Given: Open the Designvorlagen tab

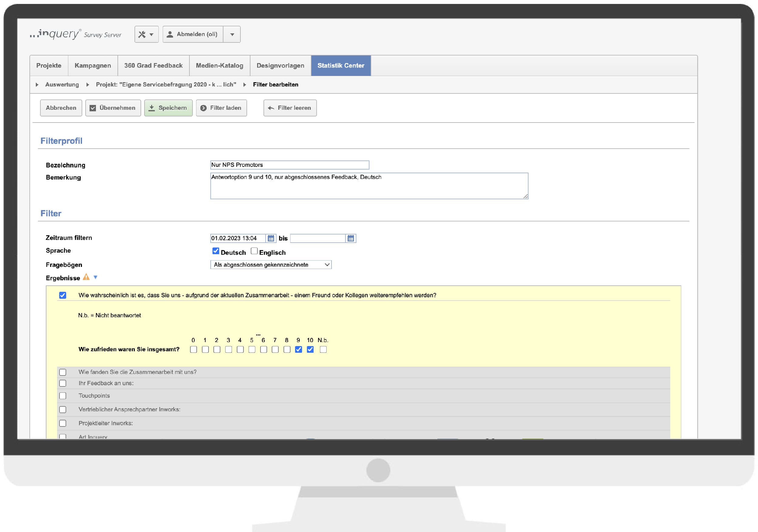Looking at the screenshot, I should point(280,66).
